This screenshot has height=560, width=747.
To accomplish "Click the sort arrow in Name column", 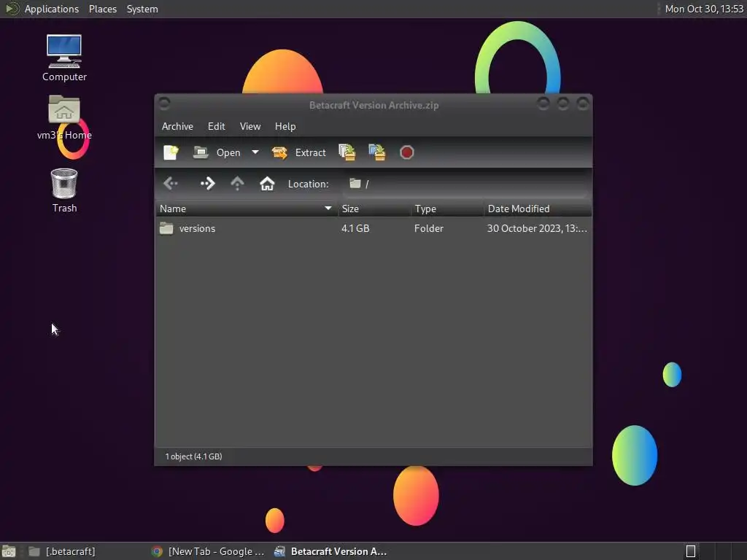I will (x=328, y=209).
